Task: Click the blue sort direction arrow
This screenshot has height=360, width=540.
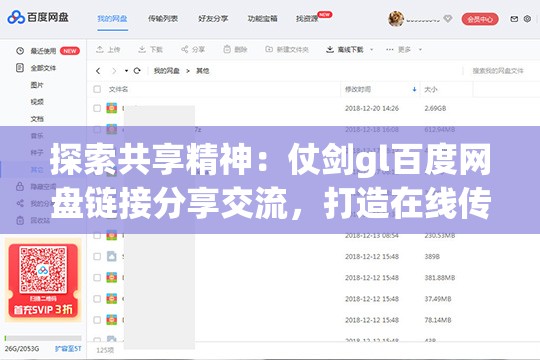Action: click(414, 90)
